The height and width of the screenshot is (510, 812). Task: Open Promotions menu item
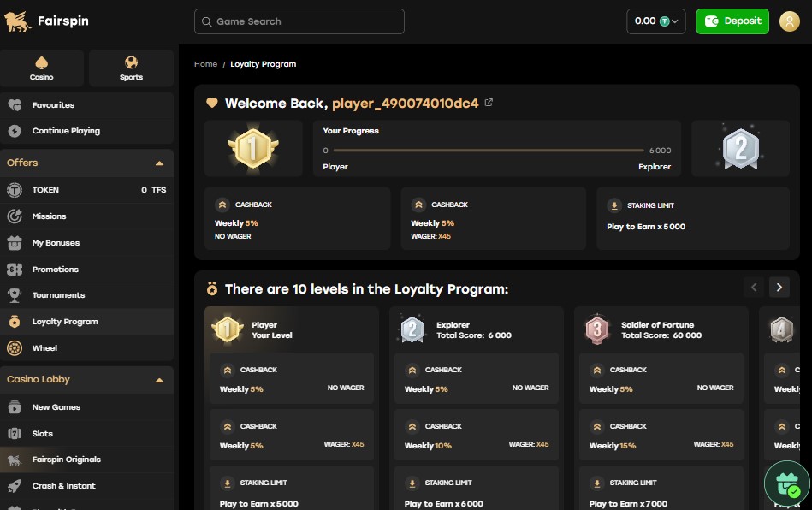tap(86, 270)
